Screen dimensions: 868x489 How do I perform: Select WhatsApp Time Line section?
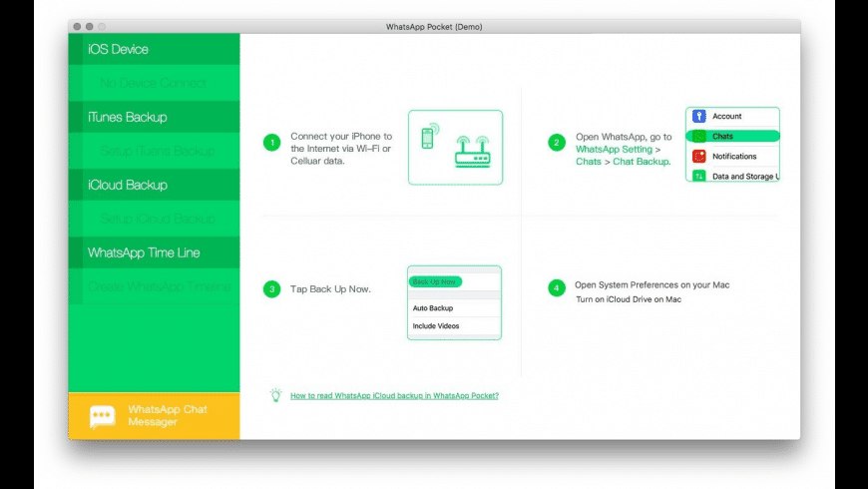coord(154,252)
